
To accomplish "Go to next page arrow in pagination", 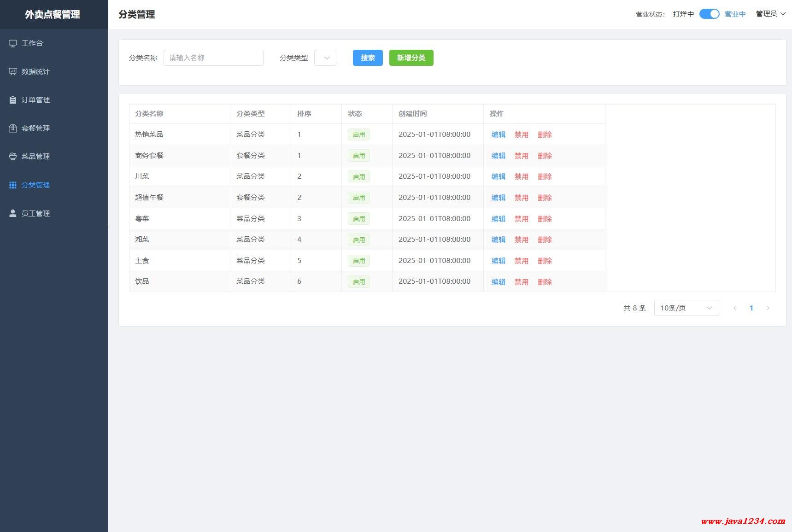I will pyautogui.click(x=768, y=308).
